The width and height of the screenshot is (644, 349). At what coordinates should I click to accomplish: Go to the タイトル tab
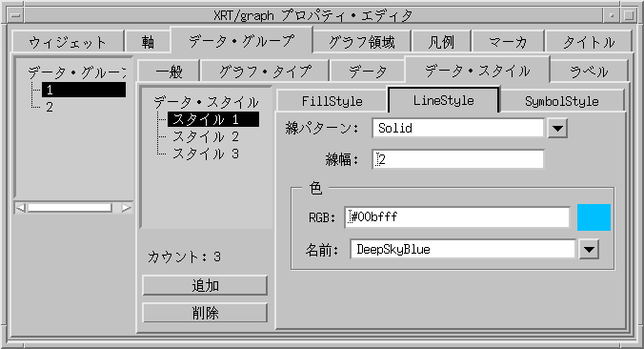[x=588, y=42]
